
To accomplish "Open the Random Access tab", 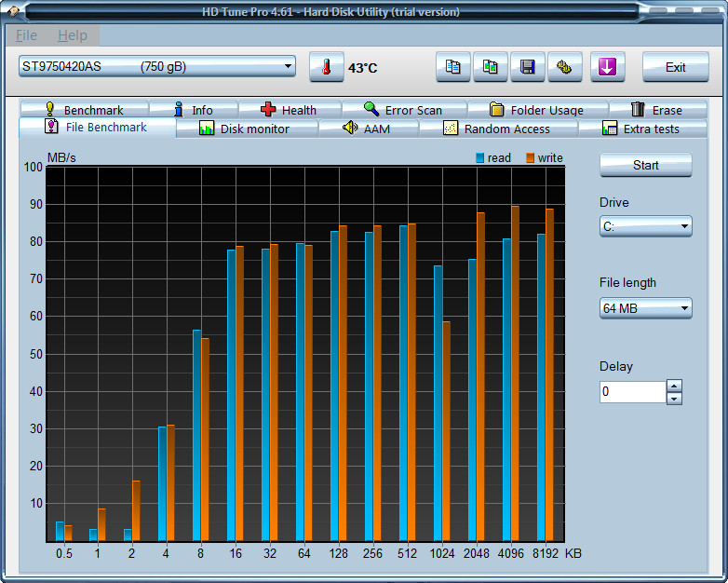I will coord(496,129).
